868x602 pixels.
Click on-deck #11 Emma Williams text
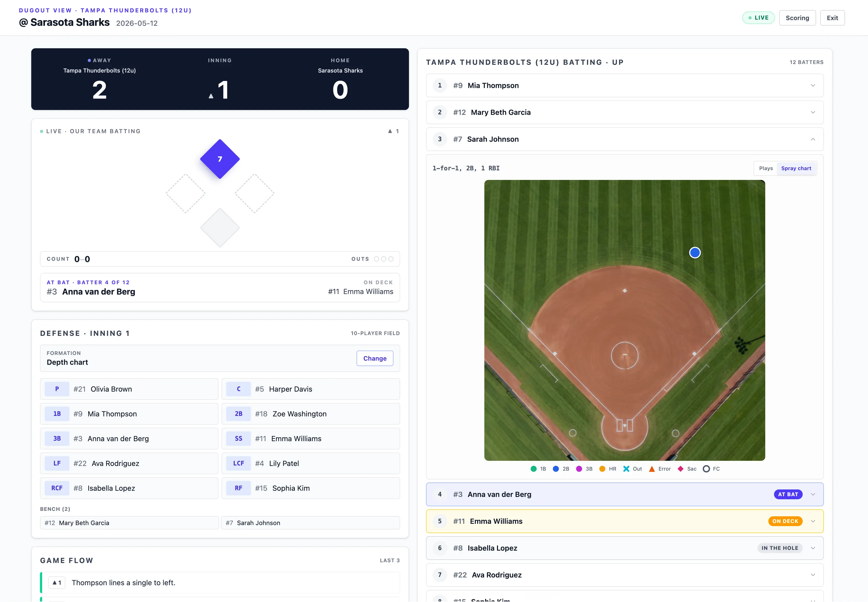[x=361, y=291]
